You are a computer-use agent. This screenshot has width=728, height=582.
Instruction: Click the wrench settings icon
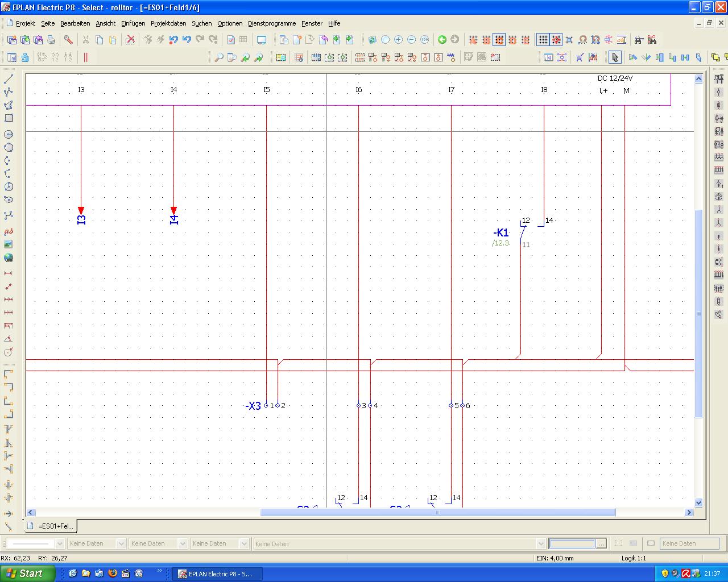click(x=68, y=40)
